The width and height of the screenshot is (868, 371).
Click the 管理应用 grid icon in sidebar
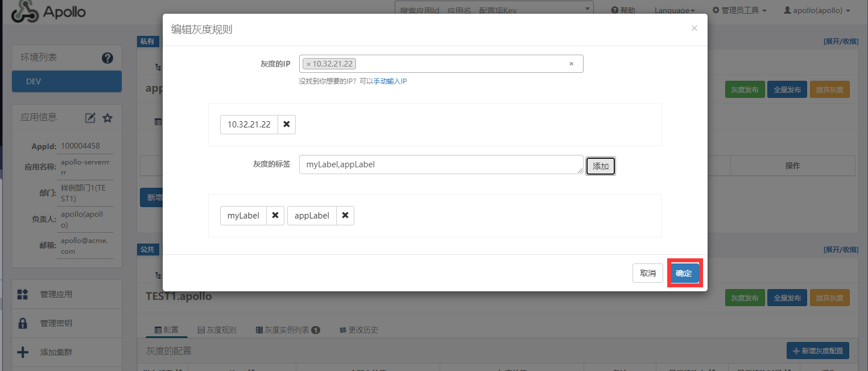(x=23, y=294)
